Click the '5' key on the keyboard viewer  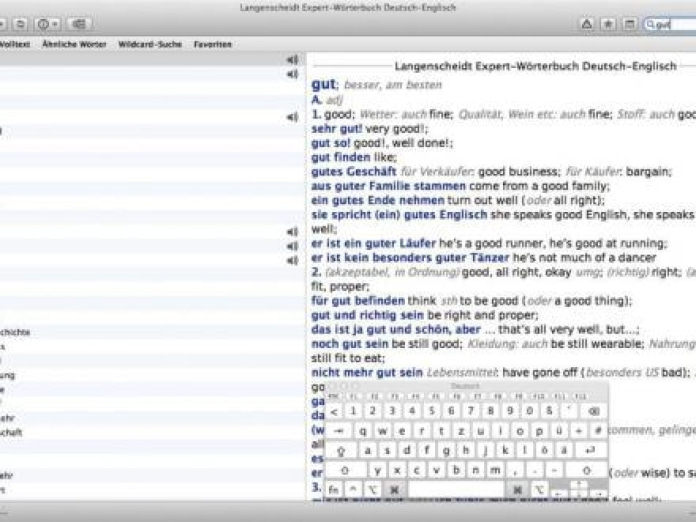(x=432, y=411)
